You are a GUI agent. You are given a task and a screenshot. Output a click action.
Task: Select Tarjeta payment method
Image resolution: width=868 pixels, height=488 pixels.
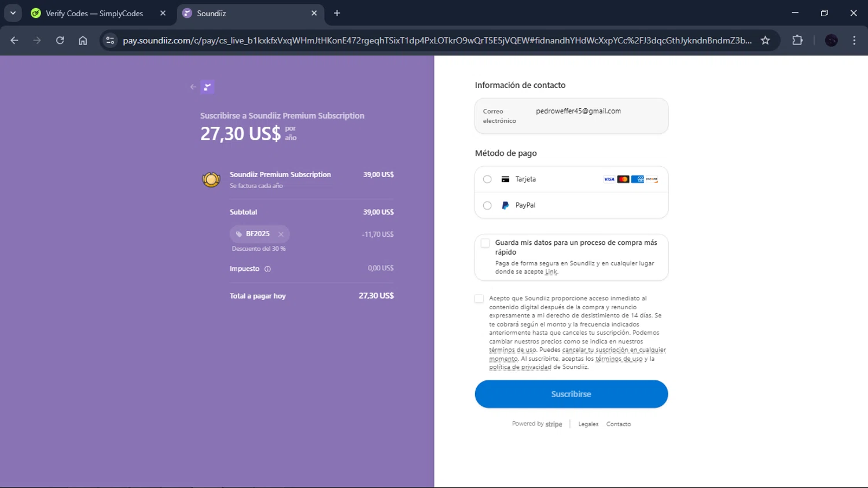point(487,179)
